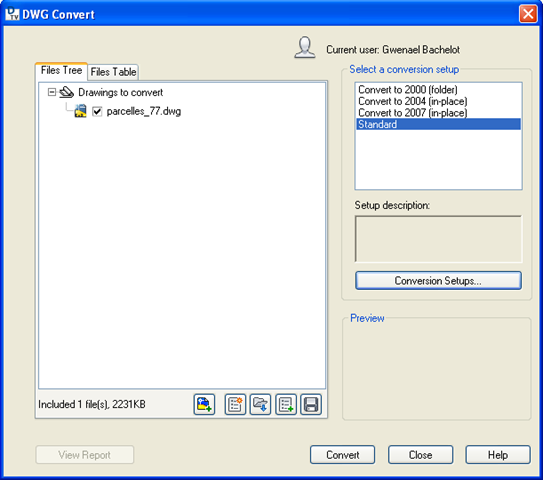This screenshot has height=480, width=543.
Task: Select the Standard conversion setup
Action: (438, 124)
